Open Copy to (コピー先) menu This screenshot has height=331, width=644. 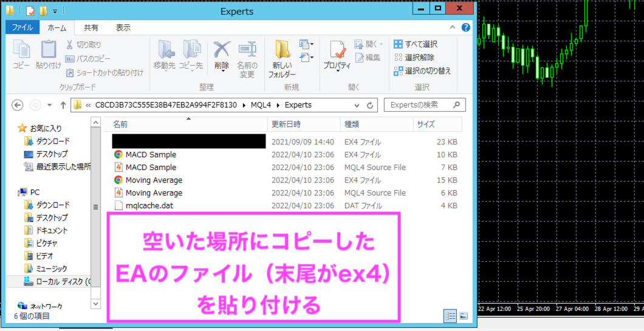click(191, 55)
